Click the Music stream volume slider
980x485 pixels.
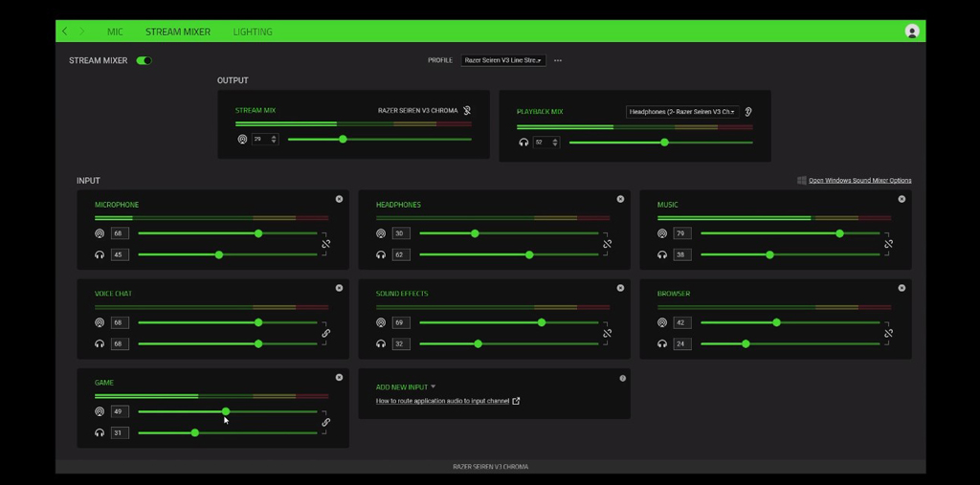[790, 233]
